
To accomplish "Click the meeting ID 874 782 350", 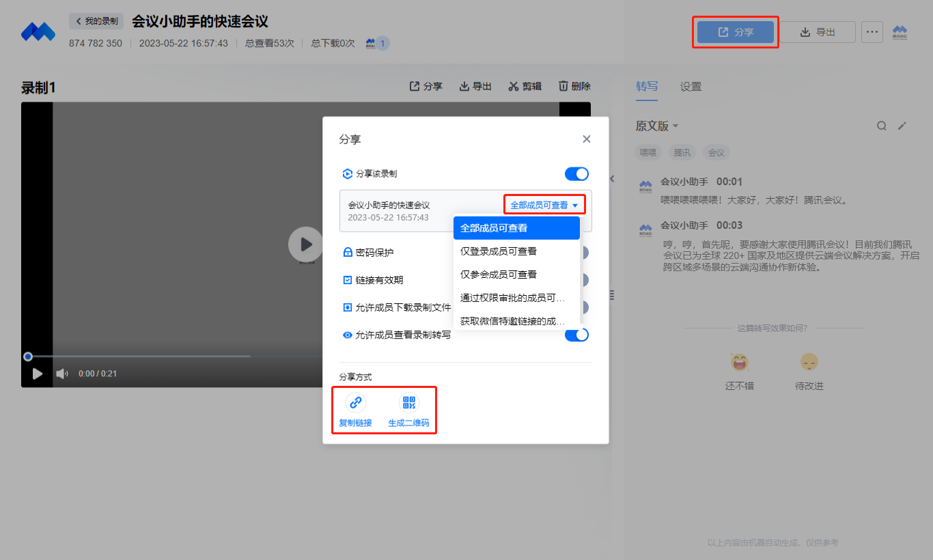I will point(96,44).
